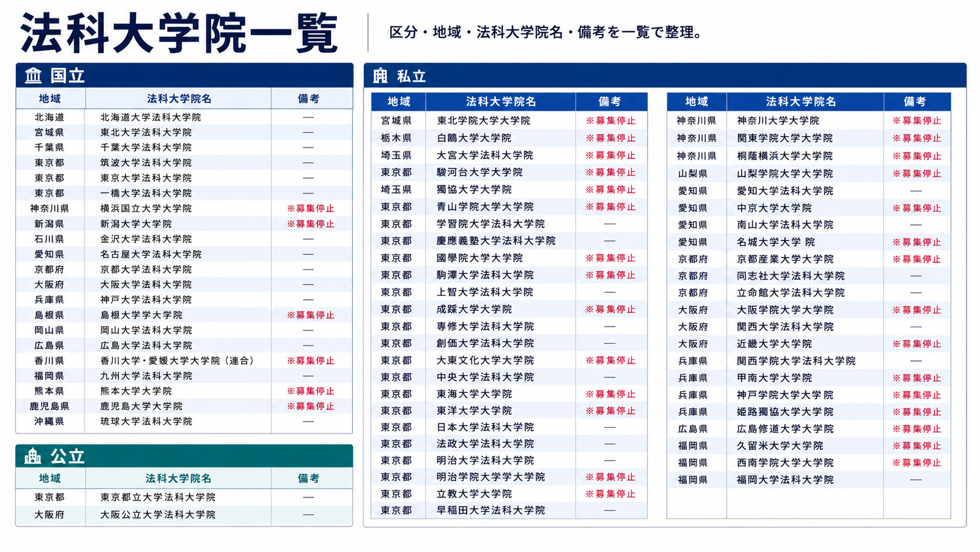Image resolution: width=980 pixels, height=552 pixels.
Task: Select 関西学院大学法科大学院
Action: [796, 361]
